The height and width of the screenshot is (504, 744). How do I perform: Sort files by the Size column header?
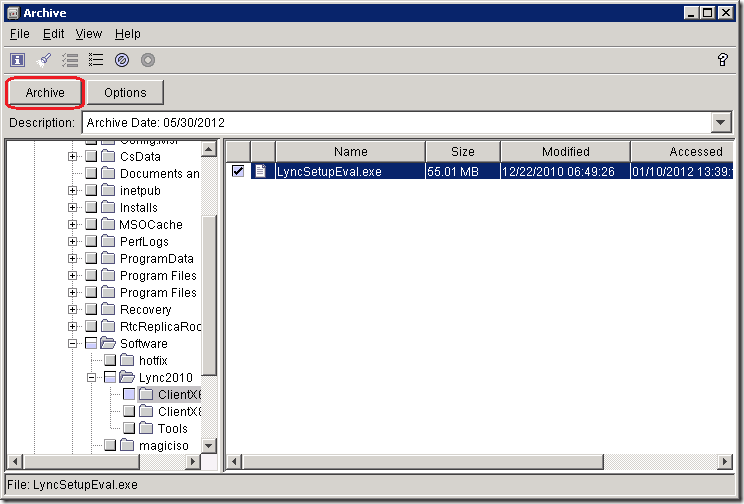(462, 151)
